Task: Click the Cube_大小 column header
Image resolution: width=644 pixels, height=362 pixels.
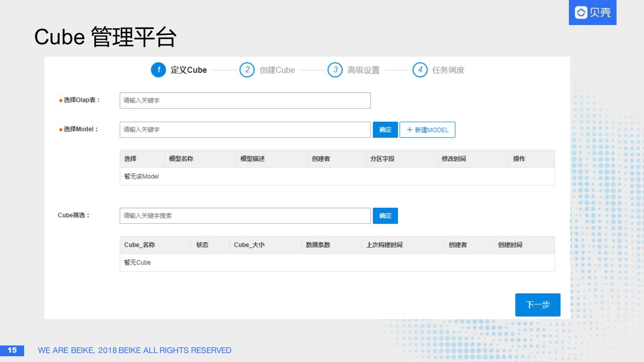Action: (x=249, y=245)
